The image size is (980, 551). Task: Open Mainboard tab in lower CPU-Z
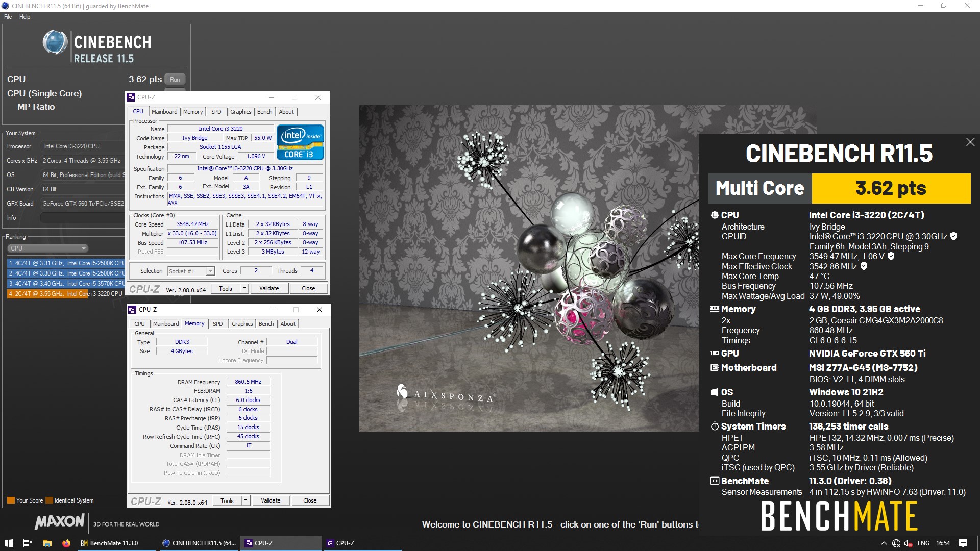pos(166,324)
